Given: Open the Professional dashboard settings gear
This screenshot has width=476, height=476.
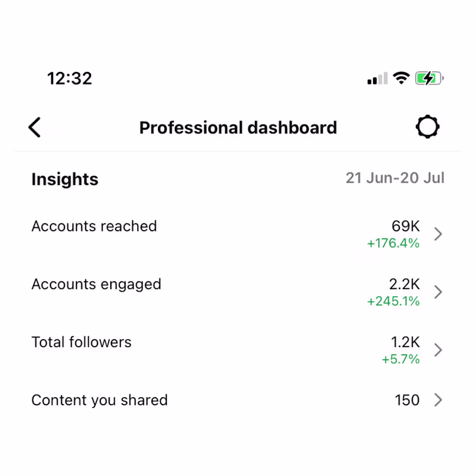Looking at the screenshot, I should coord(428,126).
